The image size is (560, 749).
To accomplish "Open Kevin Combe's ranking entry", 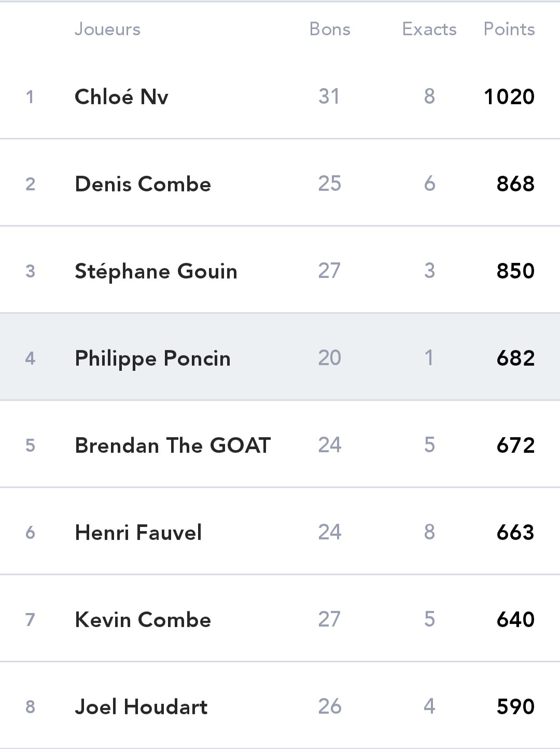I will [x=280, y=618].
